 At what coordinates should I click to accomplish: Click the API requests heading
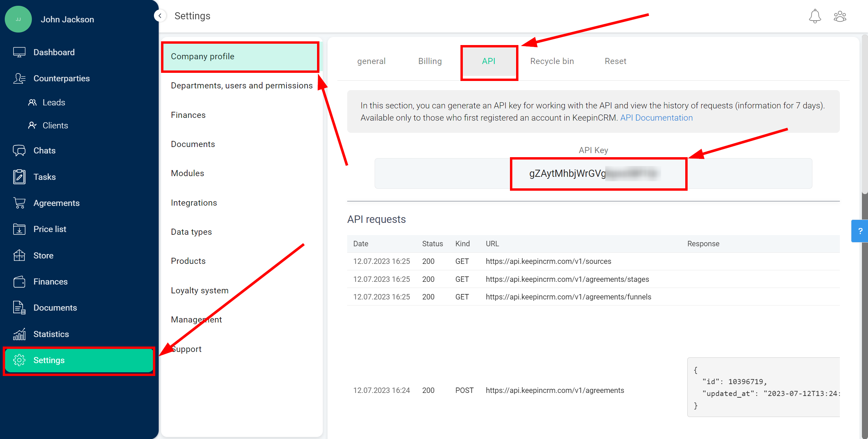[x=376, y=219]
